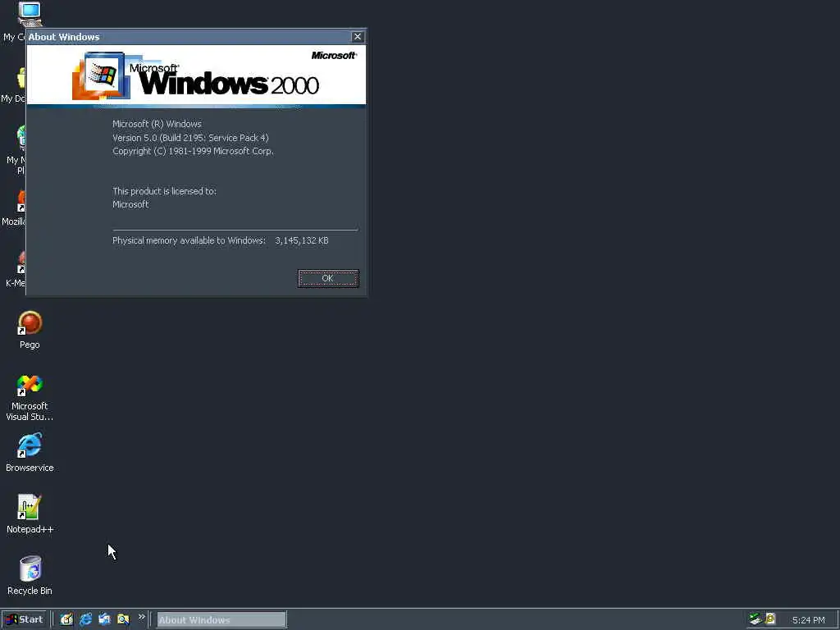This screenshot has height=630, width=840.
Task: Click the About Windows taskbar button
Action: (221, 620)
